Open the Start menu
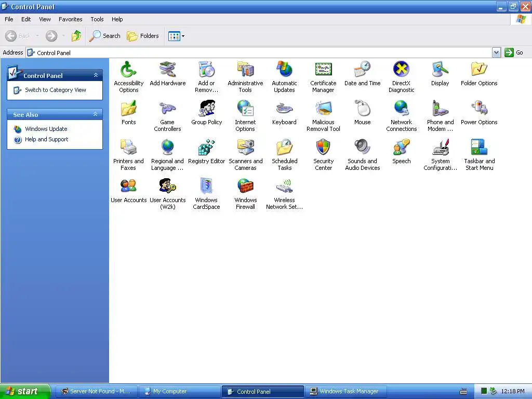Image resolution: width=532 pixels, height=399 pixels. 24,391
